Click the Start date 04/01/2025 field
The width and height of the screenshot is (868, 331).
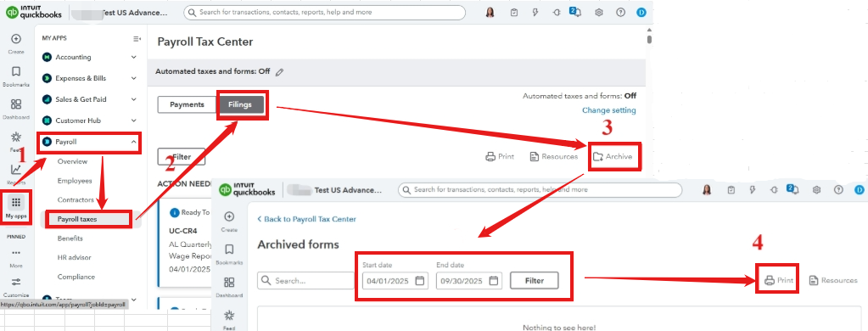point(395,281)
